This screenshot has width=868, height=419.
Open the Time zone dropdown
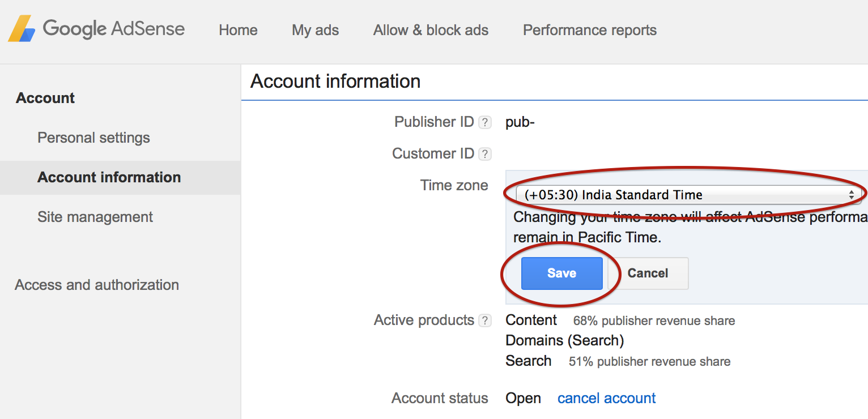pos(688,195)
